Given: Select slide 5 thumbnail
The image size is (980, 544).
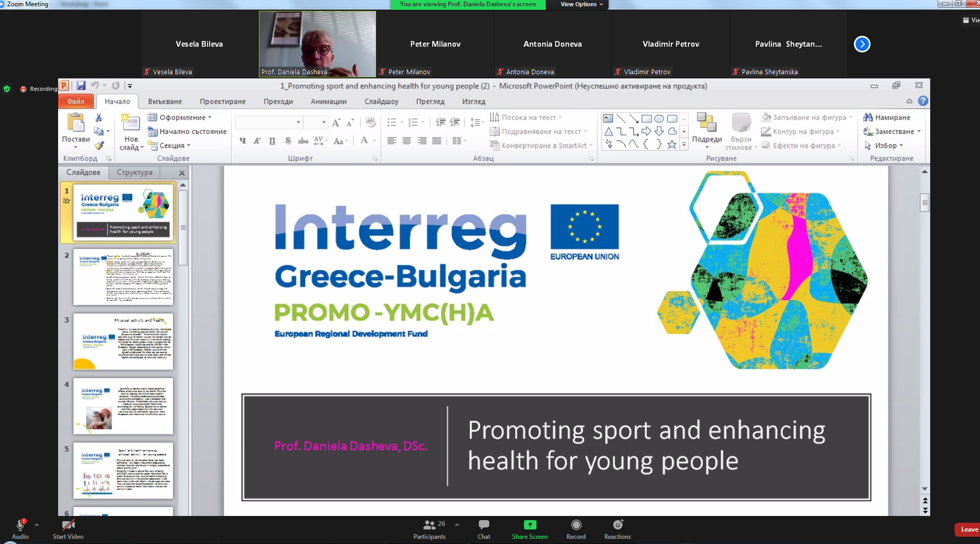Looking at the screenshot, I should point(123,470).
